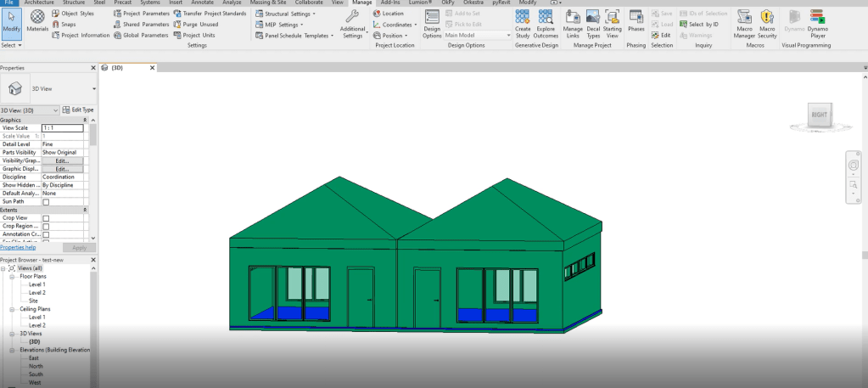Enable the Sun Path checkbox

click(46, 201)
